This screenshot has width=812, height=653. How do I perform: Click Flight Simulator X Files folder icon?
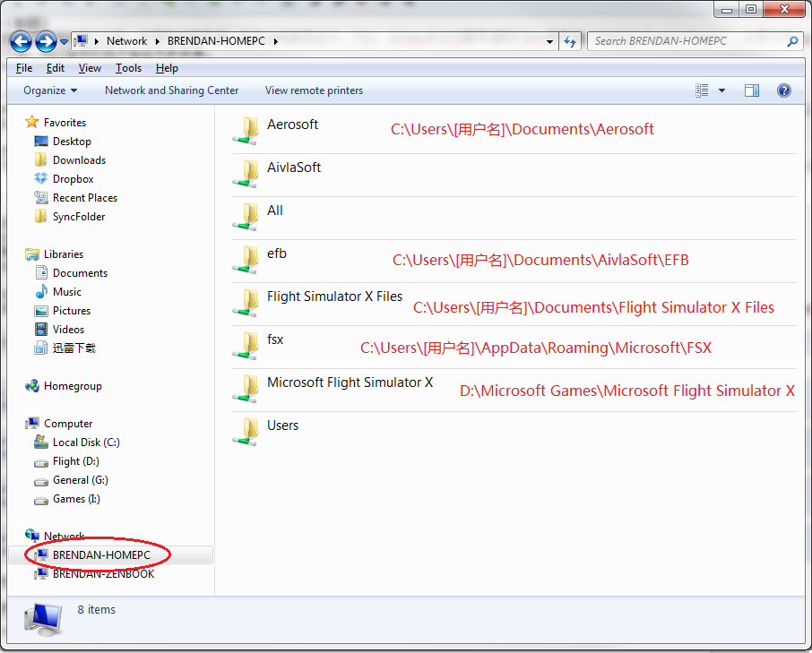click(x=246, y=302)
